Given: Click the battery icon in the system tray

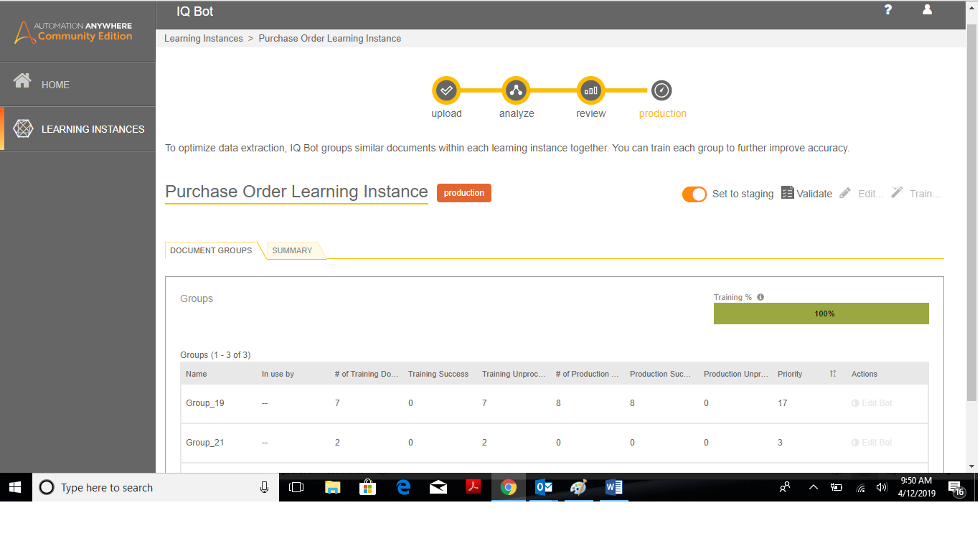Looking at the screenshot, I should coord(837,488).
